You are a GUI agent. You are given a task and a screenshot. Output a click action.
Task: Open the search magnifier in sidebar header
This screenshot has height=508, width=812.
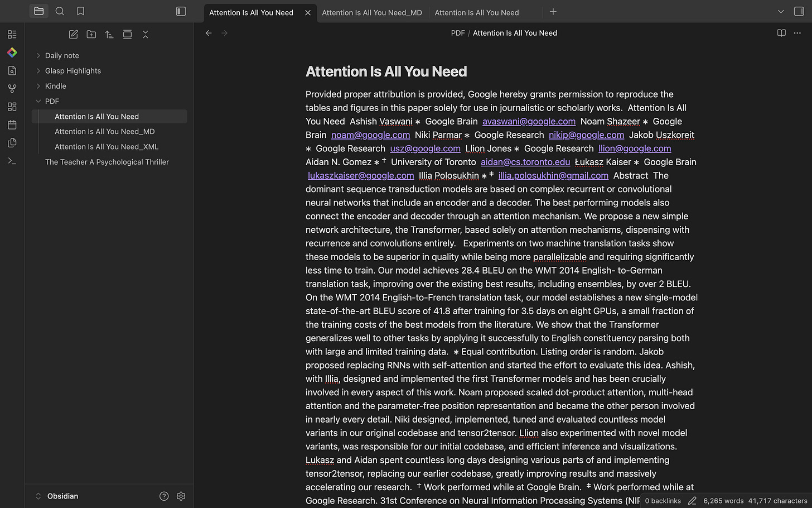click(x=60, y=11)
